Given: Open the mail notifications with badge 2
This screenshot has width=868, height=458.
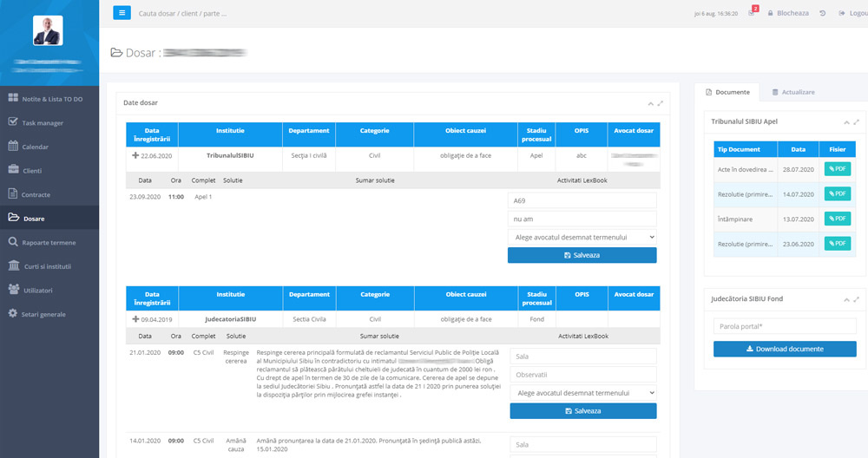Looking at the screenshot, I should (752, 13).
